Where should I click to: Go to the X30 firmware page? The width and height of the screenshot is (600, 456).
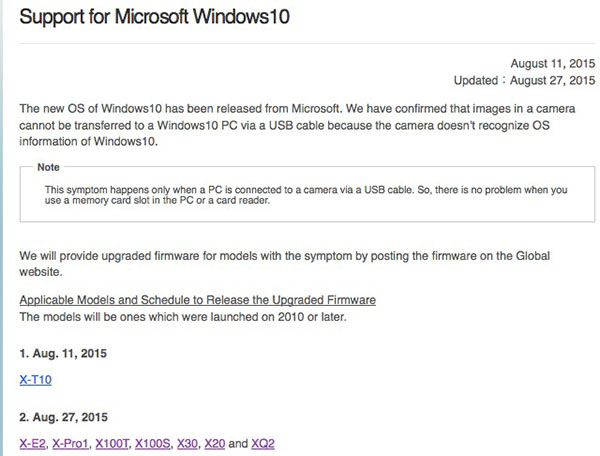pos(187,443)
